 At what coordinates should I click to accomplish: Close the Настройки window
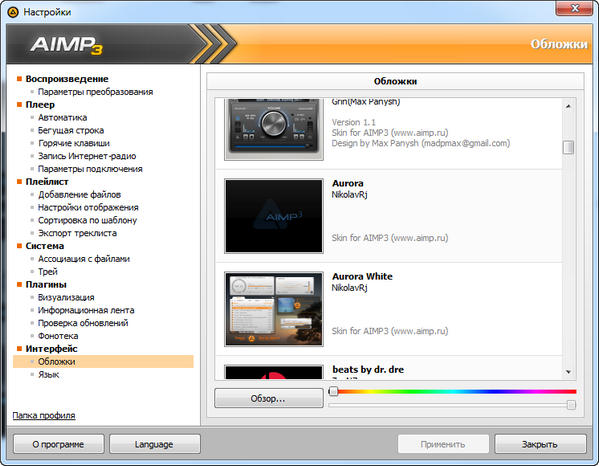(x=574, y=8)
